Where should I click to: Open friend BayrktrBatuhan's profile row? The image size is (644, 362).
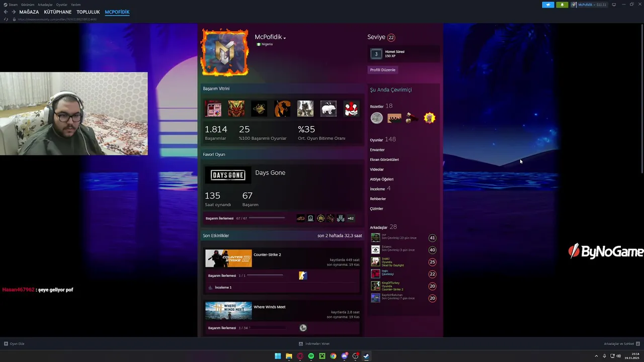click(404, 298)
